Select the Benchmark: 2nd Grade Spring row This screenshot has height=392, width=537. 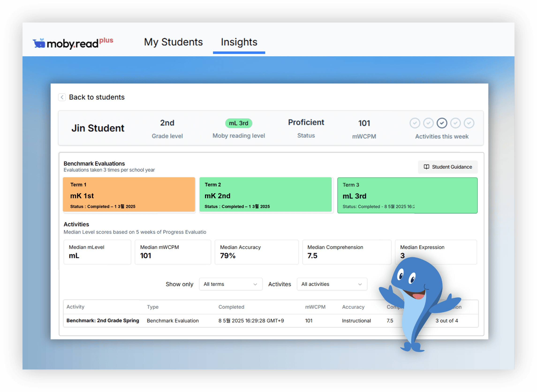pos(102,320)
